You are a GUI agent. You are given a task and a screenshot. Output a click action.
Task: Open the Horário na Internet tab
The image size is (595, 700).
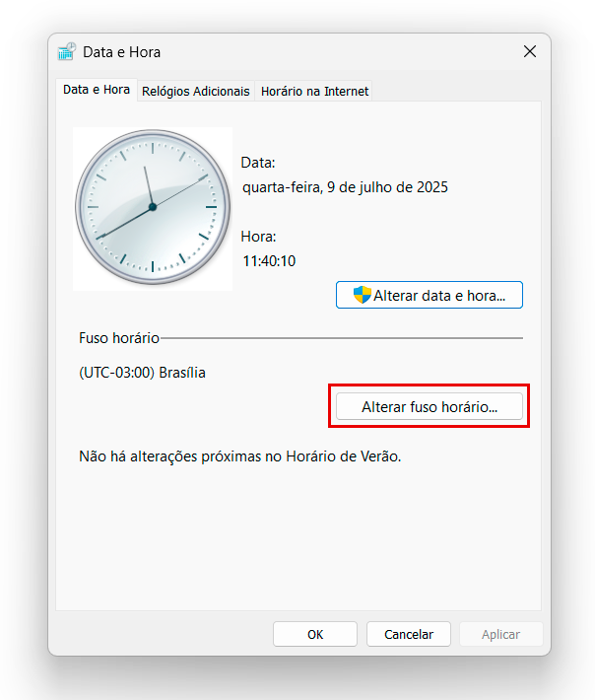tap(314, 91)
